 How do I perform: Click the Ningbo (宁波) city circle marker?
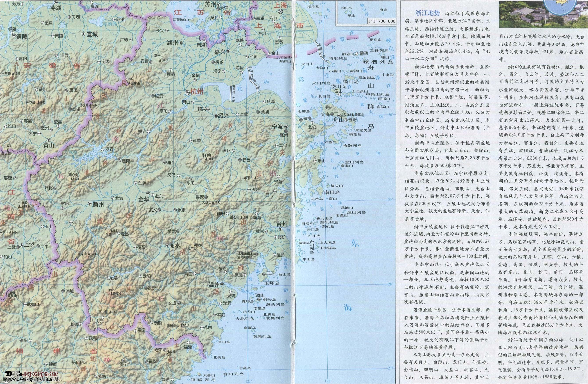(x=286, y=127)
